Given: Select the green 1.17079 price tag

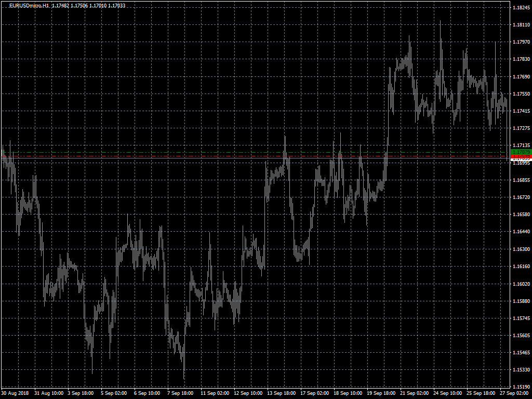Looking at the screenshot, I should pyautogui.click(x=521, y=152).
